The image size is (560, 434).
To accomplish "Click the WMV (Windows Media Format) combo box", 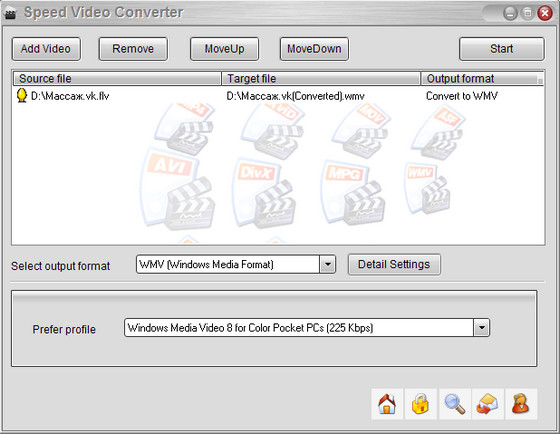I will [236, 265].
